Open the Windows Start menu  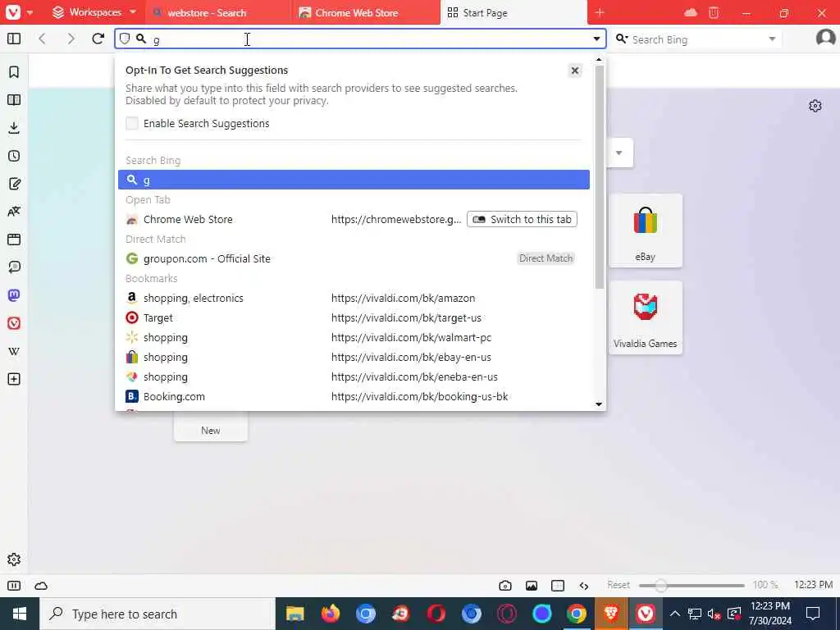point(20,614)
